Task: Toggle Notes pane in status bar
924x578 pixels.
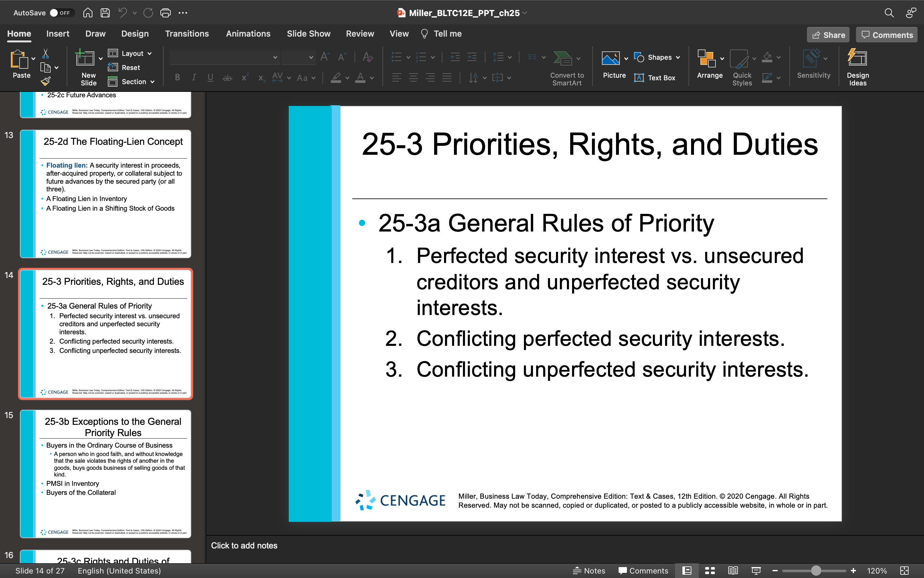Action: coord(589,570)
